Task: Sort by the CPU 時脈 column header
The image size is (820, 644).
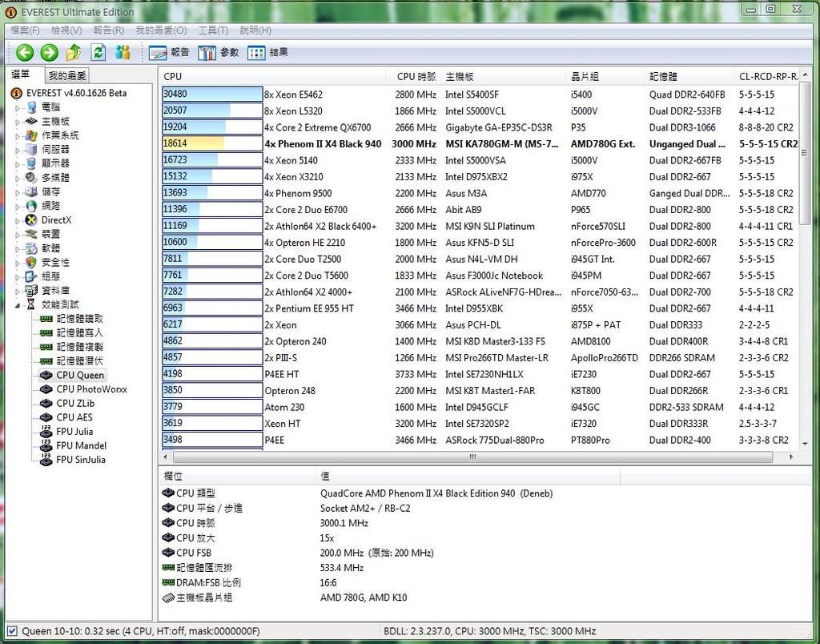Action: tap(413, 76)
